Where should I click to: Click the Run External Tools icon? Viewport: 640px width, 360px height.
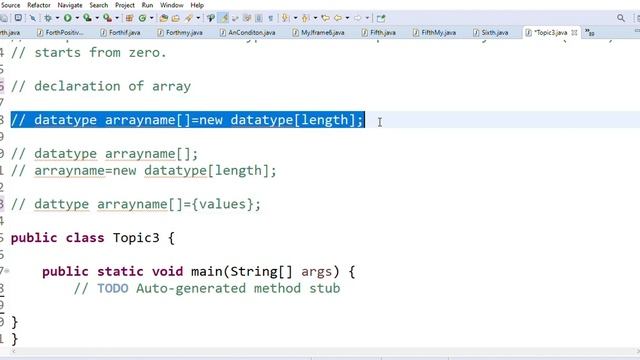[107, 18]
